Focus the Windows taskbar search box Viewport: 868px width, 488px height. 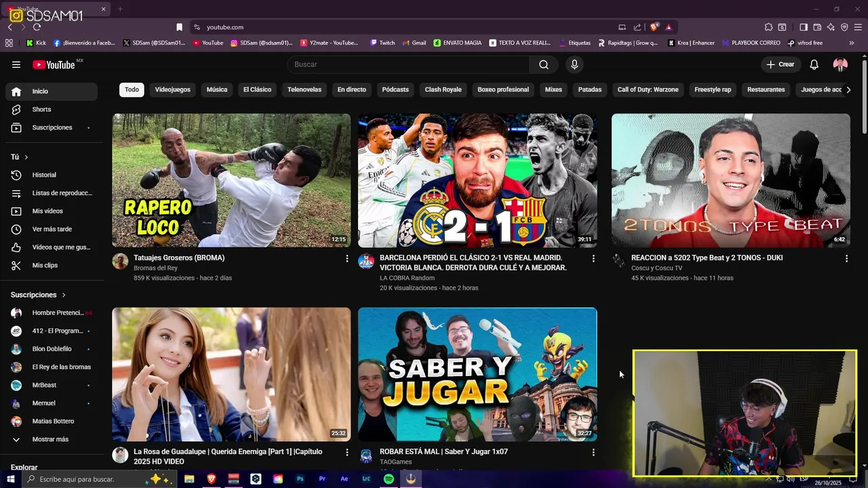pos(100,479)
